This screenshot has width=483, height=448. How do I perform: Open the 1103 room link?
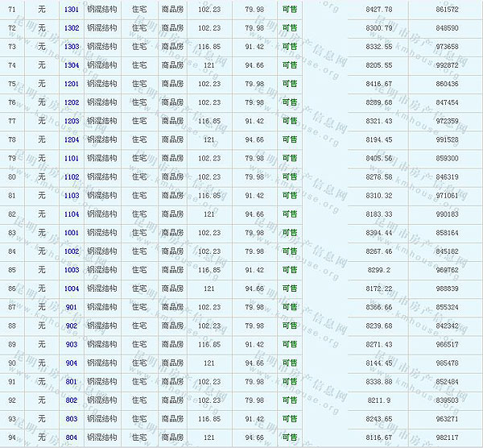[72, 195]
